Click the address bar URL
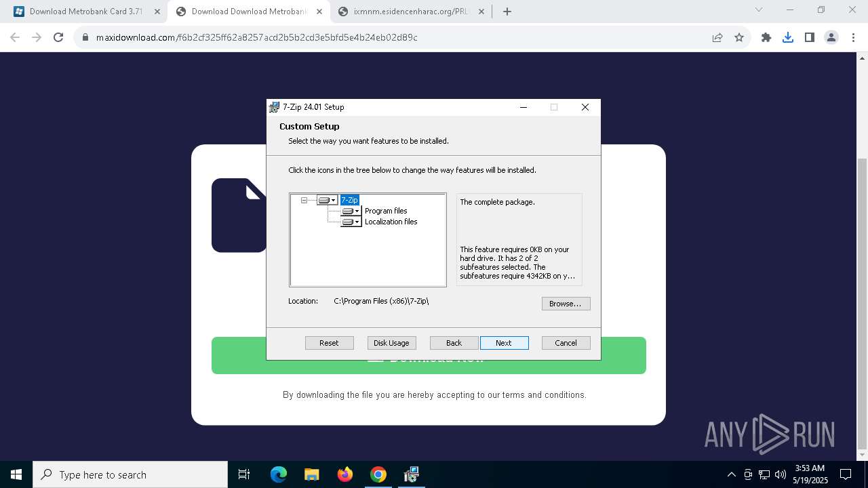 coord(257,38)
